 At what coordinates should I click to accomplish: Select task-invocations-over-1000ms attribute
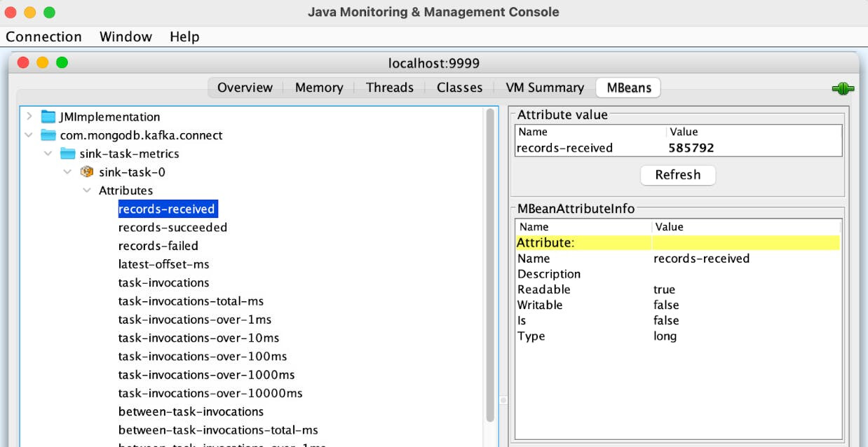click(207, 375)
